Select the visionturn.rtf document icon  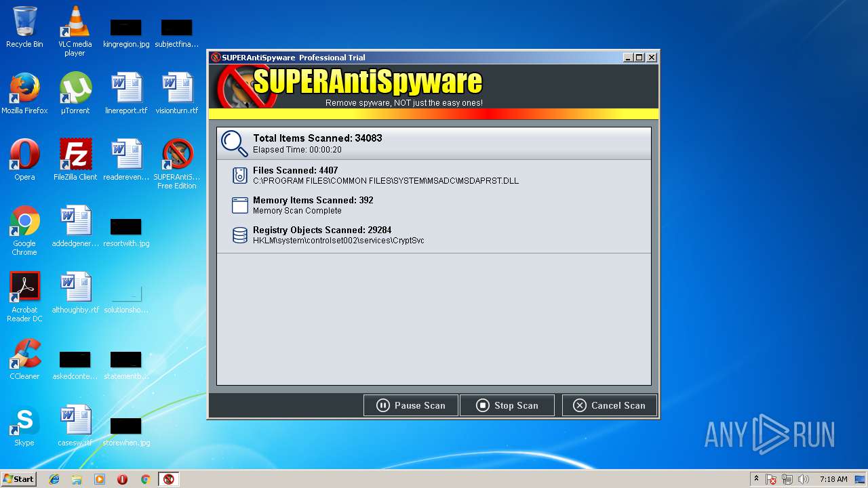176,94
